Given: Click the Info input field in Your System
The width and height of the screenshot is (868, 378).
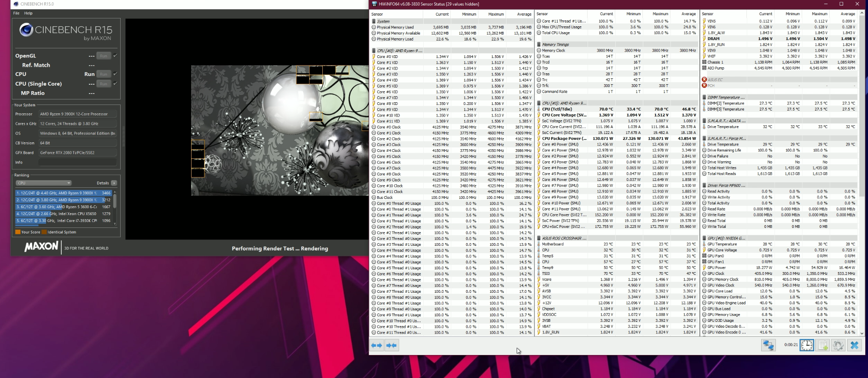Looking at the screenshot, I should [x=77, y=162].
